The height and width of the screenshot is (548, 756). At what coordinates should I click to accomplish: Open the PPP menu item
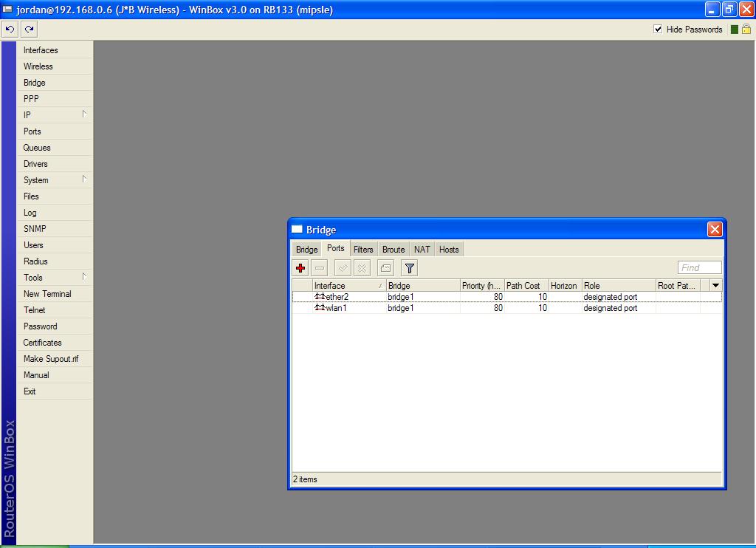(54, 99)
